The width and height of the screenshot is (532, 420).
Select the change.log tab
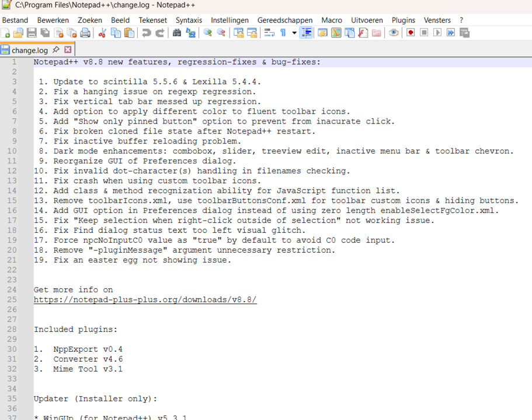tap(30, 50)
